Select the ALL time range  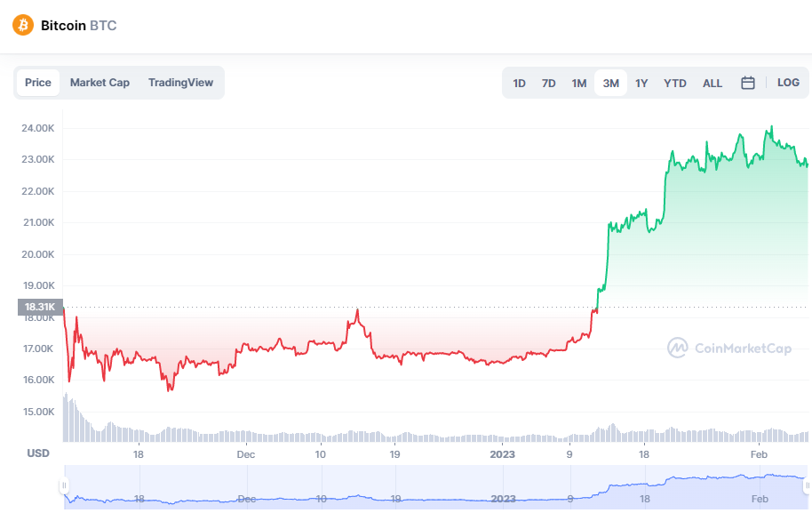click(x=712, y=83)
